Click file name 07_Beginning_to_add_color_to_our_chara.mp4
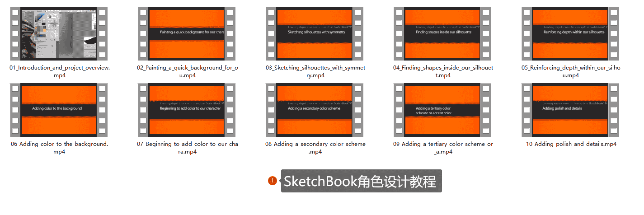 pyautogui.click(x=187, y=148)
